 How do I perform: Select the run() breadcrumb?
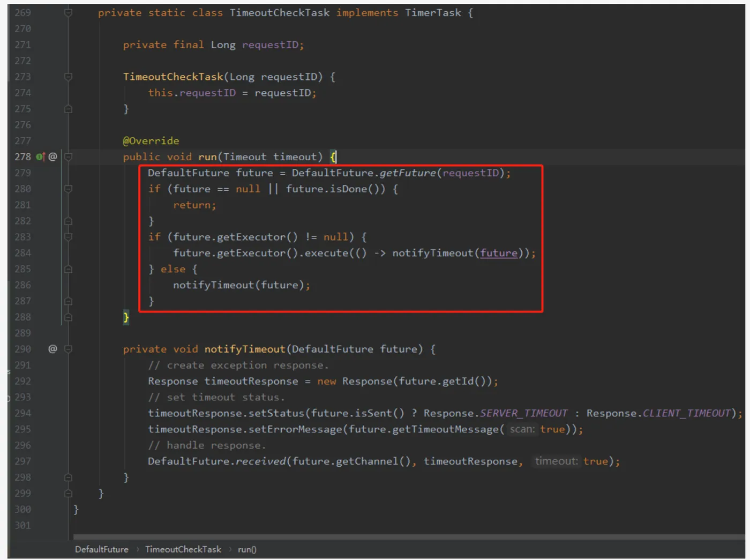(247, 549)
